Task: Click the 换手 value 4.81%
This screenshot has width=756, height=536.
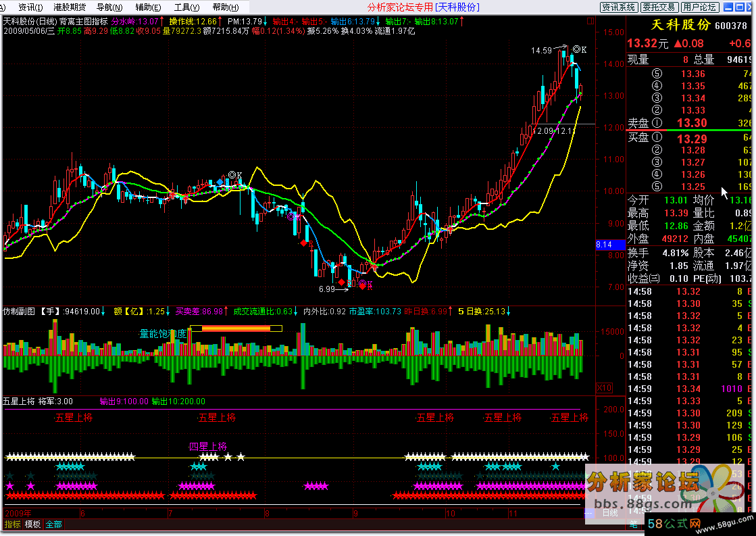Action: [676, 253]
